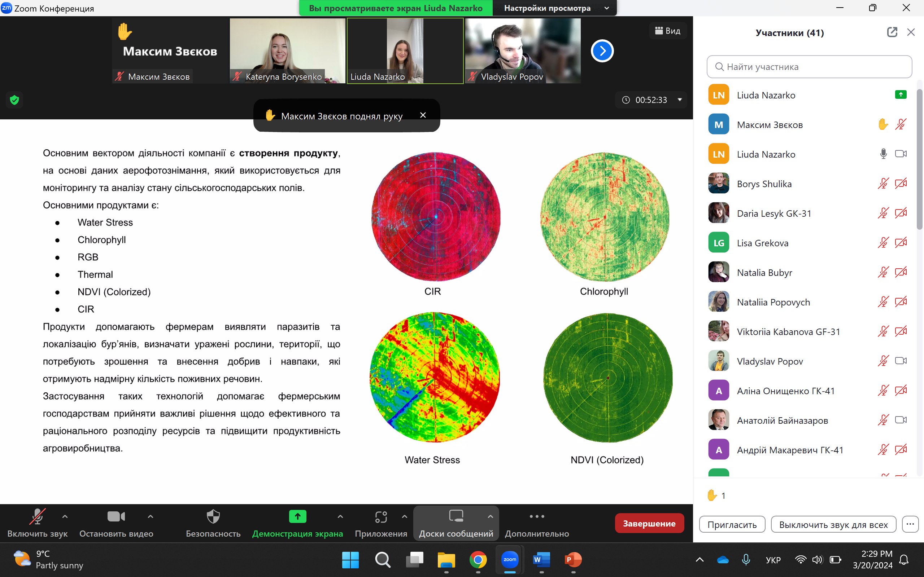The height and width of the screenshot is (577, 924).
Task: Click the Пригласить invite button
Action: [x=732, y=524]
